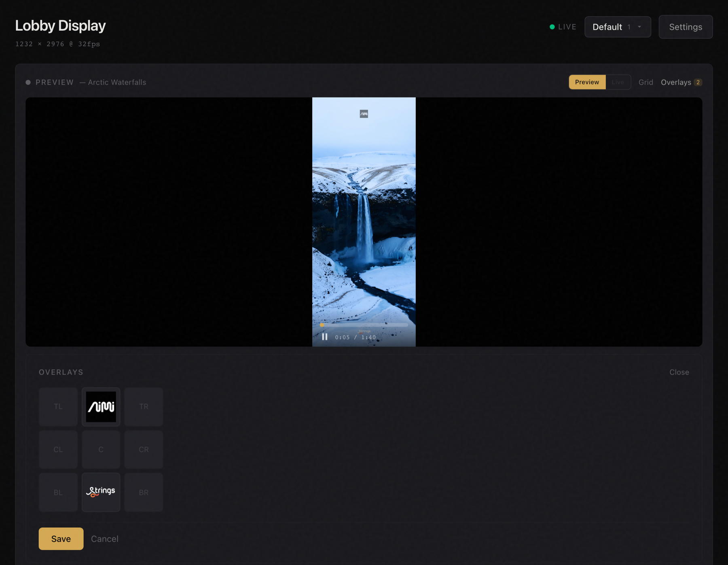Image resolution: width=728 pixels, height=565 pixels.
Task: Toggle the Overlays panel
Action: point(681,82)
